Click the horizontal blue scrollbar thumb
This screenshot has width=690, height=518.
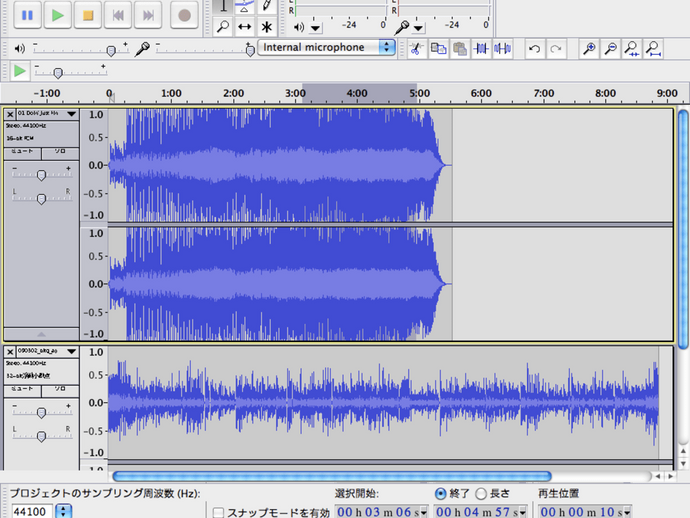tap(332, 476)
